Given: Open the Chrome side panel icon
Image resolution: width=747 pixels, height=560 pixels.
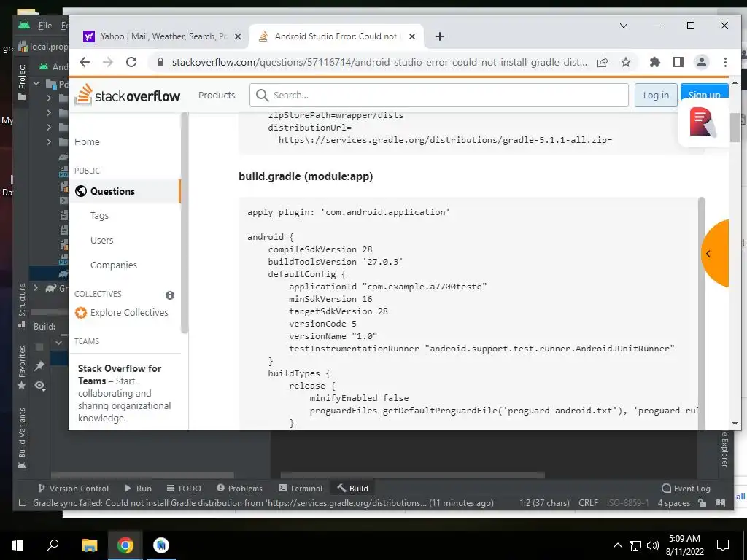Looking at the screenshot, I should coord(678,62).
